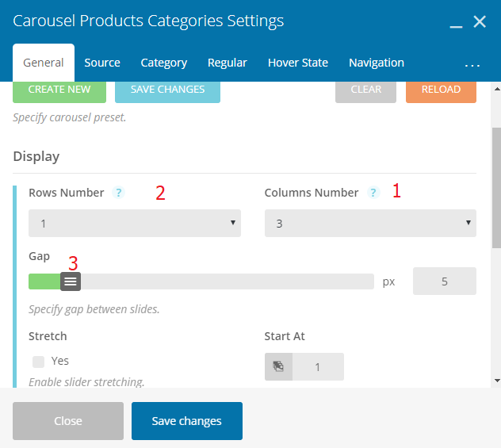
Task: Minimize the settings dialog
Action: click(456, 26)
